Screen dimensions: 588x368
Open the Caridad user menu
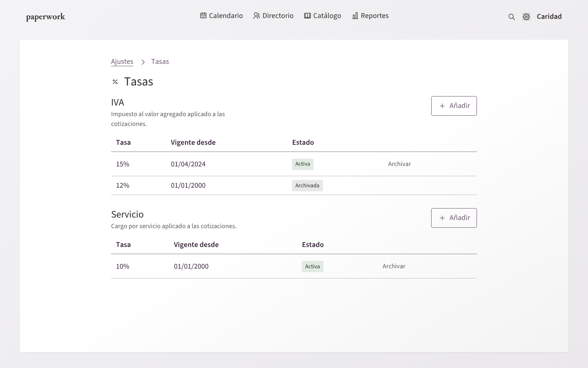pyautogui.click(x=549, y=16)
